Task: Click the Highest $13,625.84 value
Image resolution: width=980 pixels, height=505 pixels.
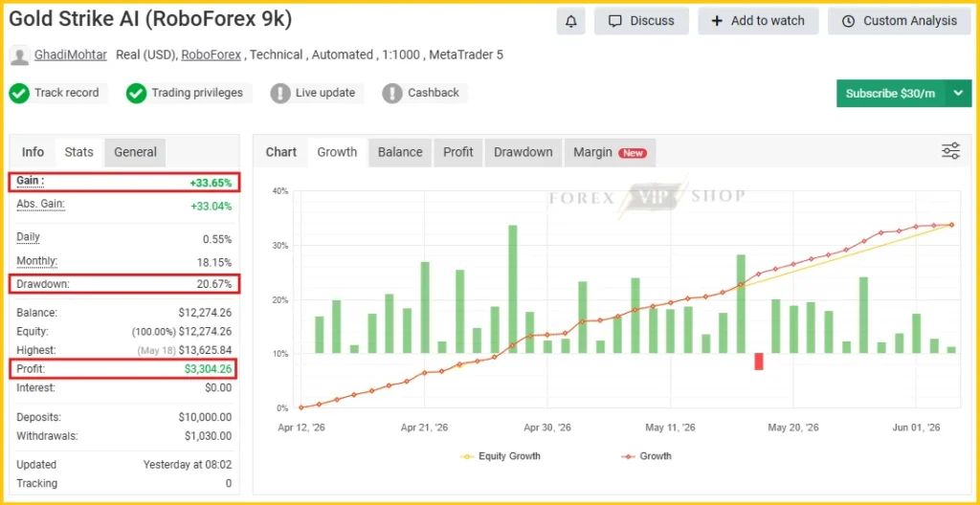Action: (205, 351)
